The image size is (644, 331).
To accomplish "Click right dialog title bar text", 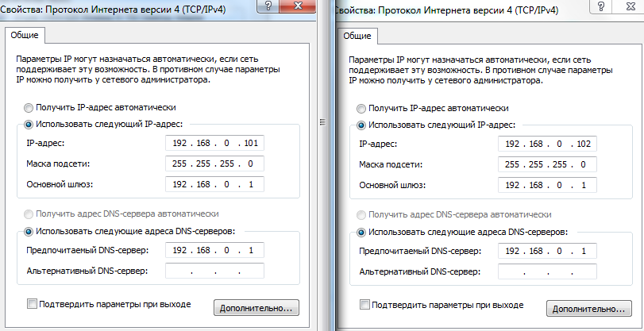I will pyautogui.click(x=446, y=10).
